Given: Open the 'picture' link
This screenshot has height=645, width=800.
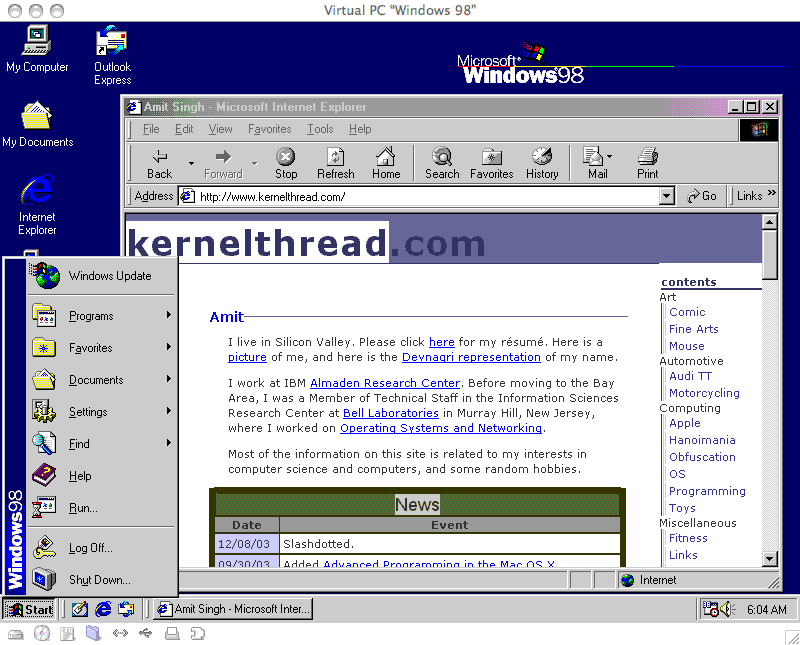Looking at the screenshot, I should pyautogui.click(x=247, y=357).
